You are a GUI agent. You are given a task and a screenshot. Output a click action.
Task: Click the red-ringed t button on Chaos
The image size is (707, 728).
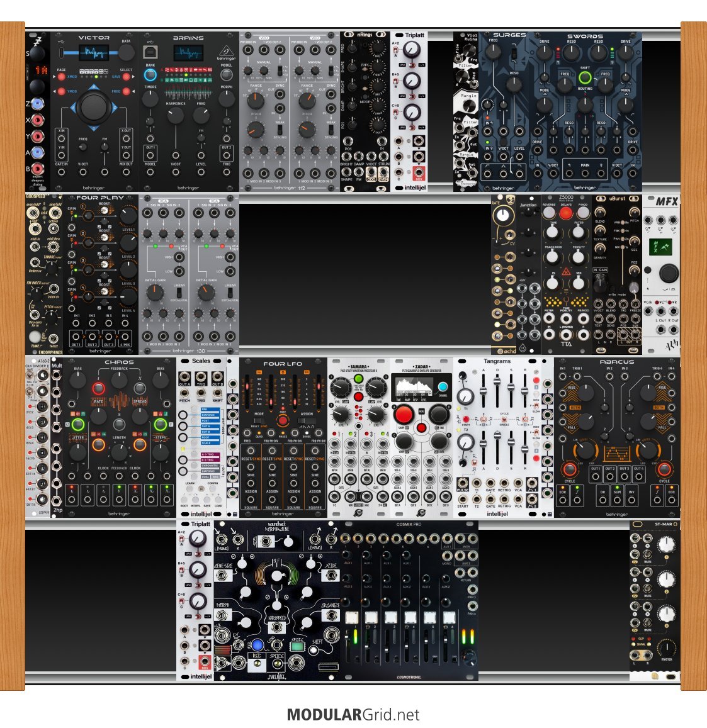98,388
